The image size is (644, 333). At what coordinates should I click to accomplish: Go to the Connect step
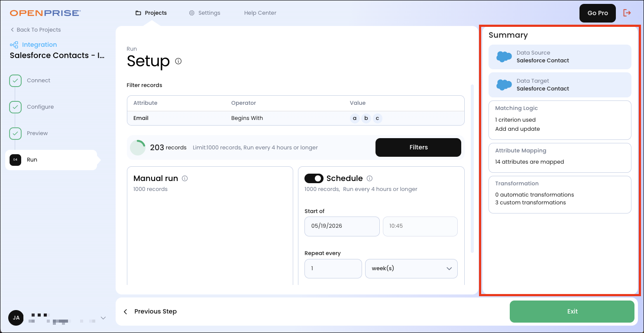tap(39, 81)
